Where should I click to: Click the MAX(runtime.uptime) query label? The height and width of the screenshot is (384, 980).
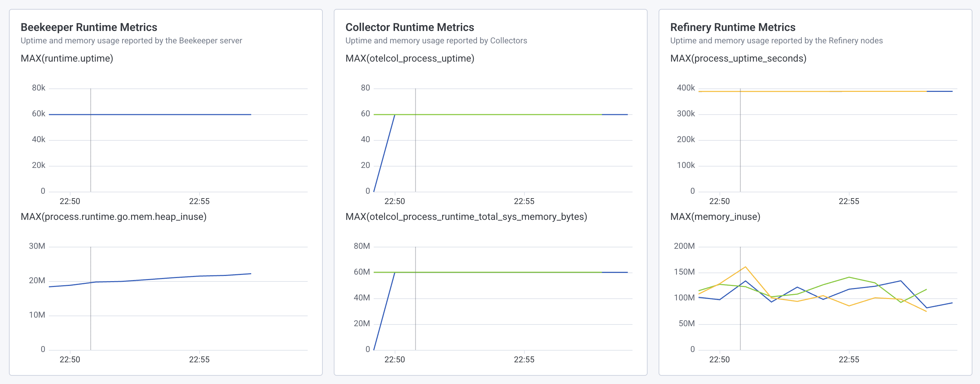tap(67, 58)
